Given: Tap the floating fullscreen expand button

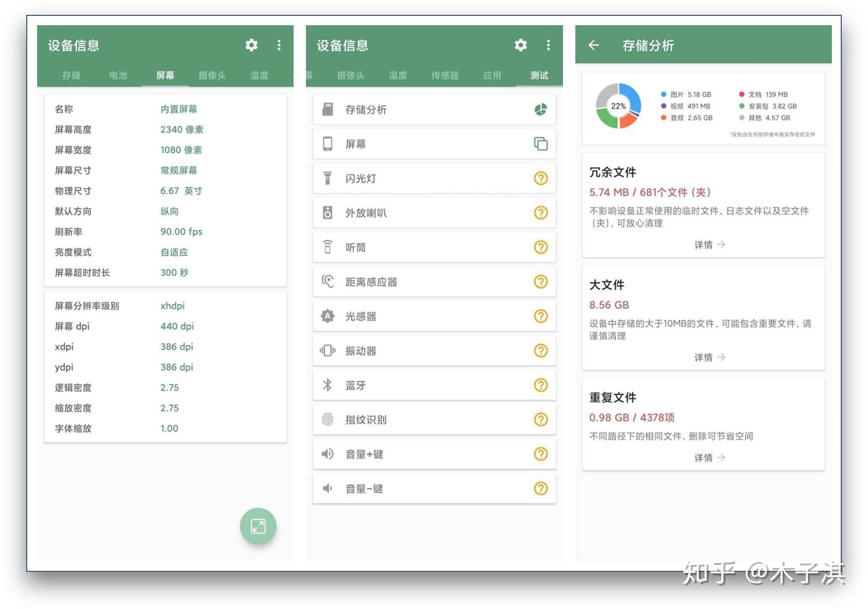Looking at the screenshot, I should [x=258, y=526].
